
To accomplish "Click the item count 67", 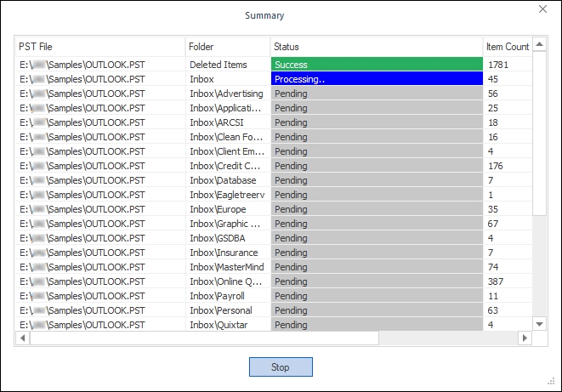I will click(x=493, y=224).
